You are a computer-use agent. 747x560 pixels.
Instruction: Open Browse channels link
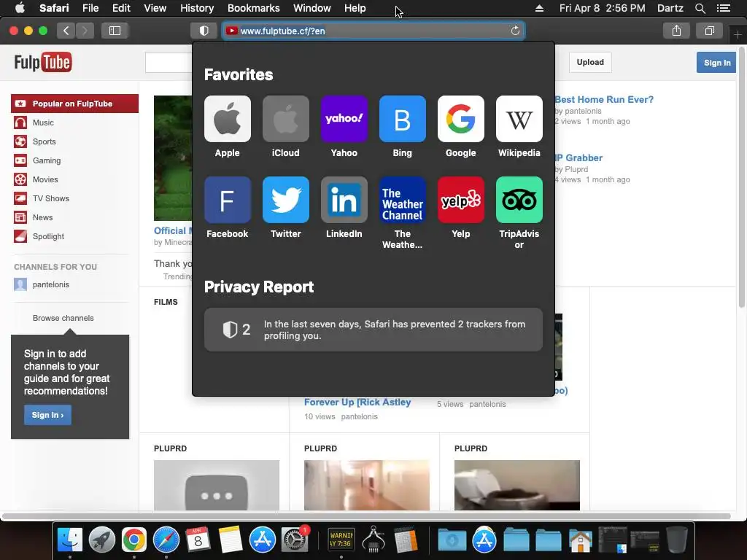[x=63, y=318]
